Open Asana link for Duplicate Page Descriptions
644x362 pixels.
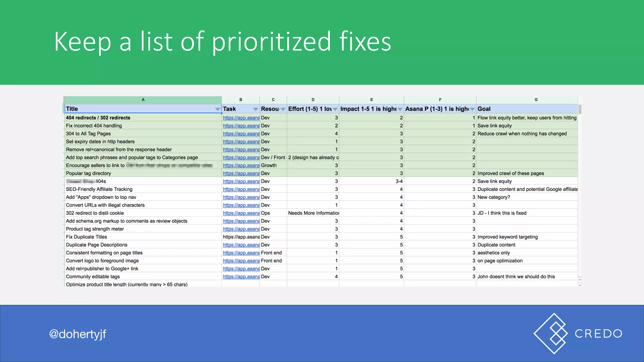click(x=241, y=245)
